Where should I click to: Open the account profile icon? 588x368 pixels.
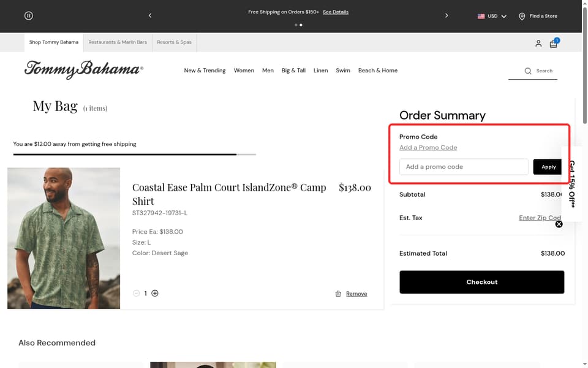[x=538, y=44]
